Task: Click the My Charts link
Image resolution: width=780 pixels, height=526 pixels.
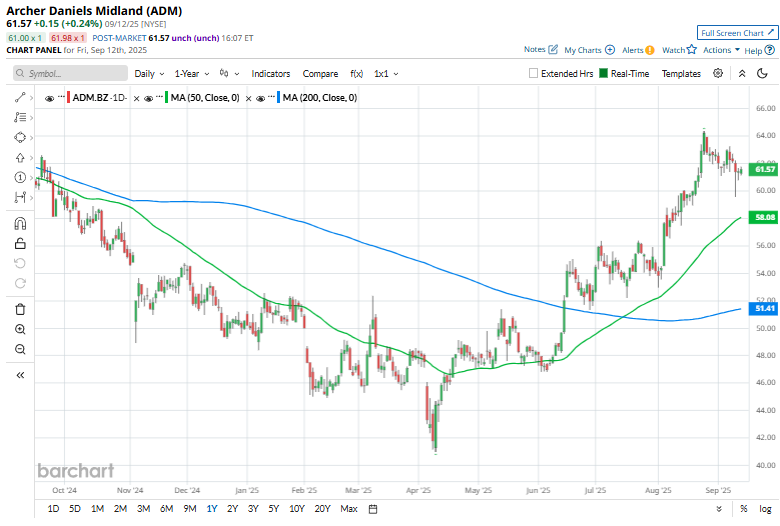Action: click(583, 50)
